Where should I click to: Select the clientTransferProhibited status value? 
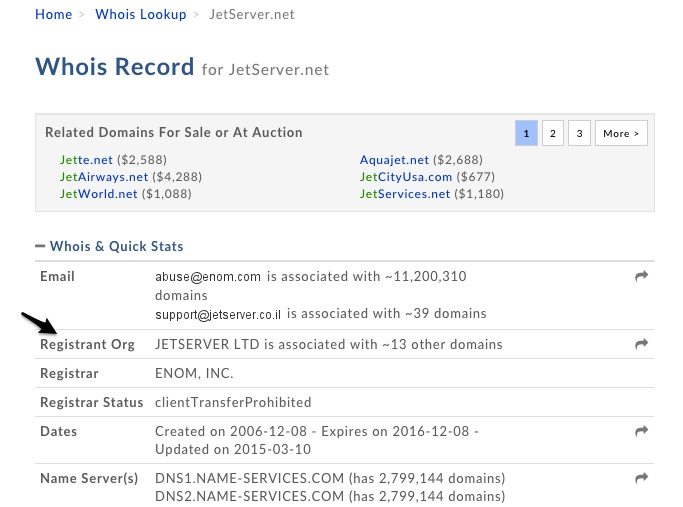[x=233, y=402]
